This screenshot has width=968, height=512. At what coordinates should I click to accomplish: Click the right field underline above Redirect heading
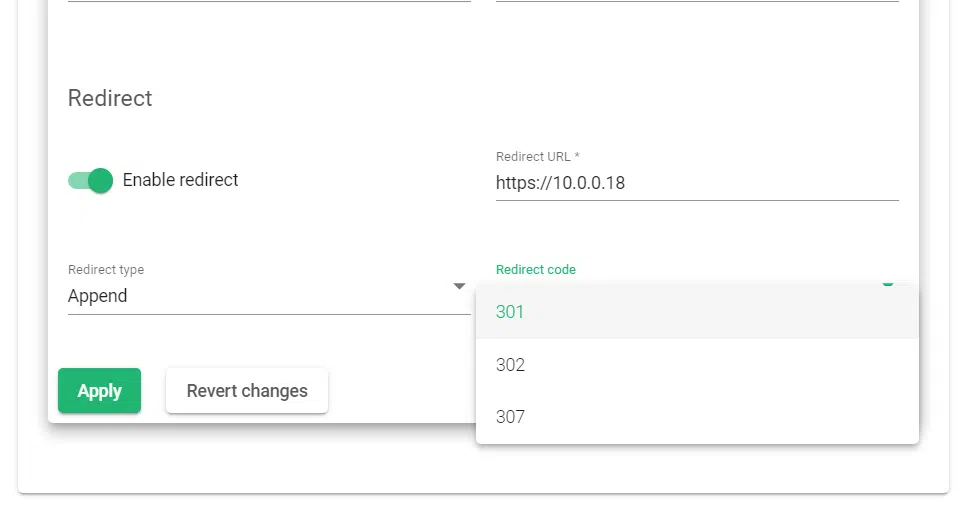pyautogui.click(x=697, y=2)
